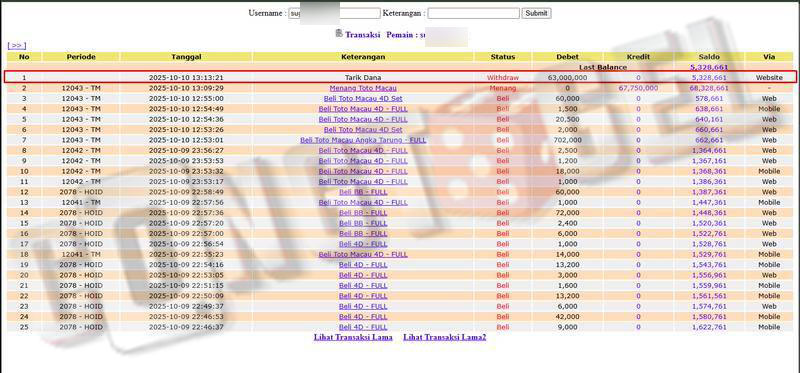
Task: Click the Keterangan column header
Action: [363, 57]
